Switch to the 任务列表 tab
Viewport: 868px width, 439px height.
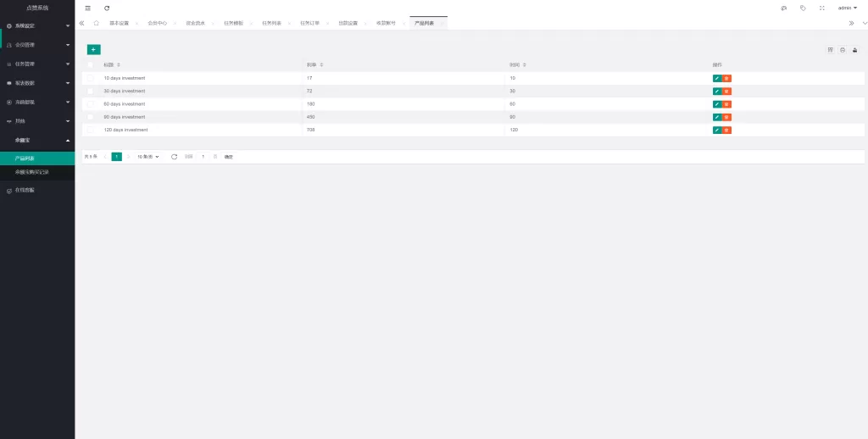271,23
